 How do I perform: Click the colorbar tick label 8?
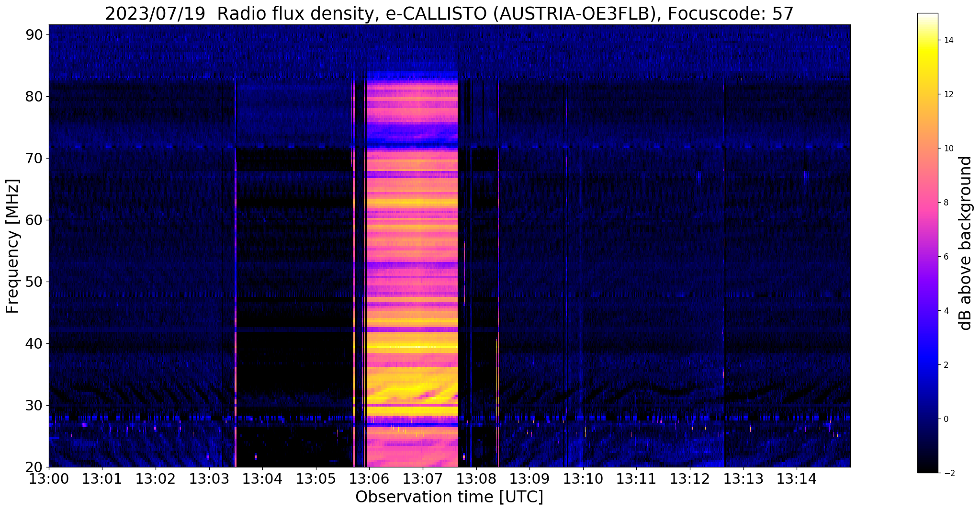click(x=946, y=203)
